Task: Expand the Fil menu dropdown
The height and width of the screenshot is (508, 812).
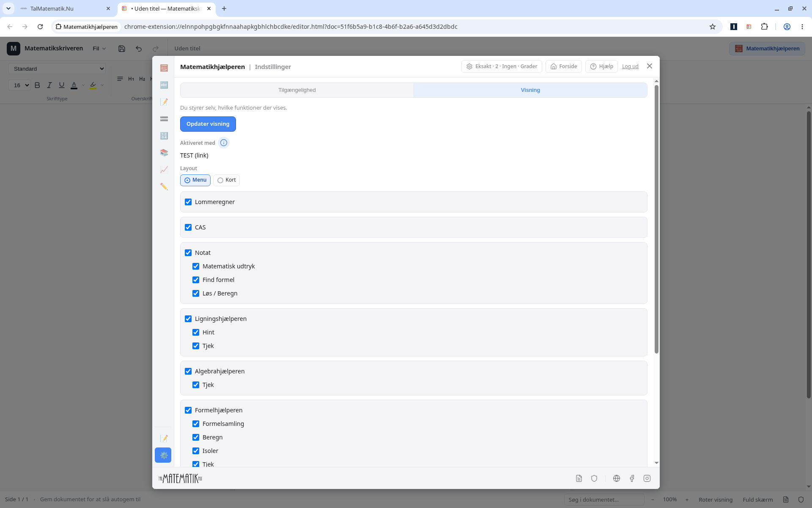Action: [x=99, y=49]
